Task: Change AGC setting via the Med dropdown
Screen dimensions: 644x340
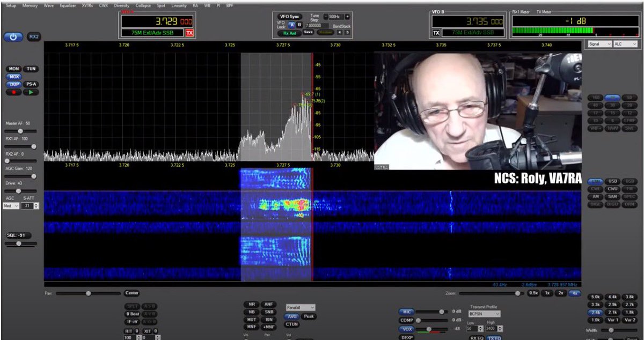Action: pos(11,206)
